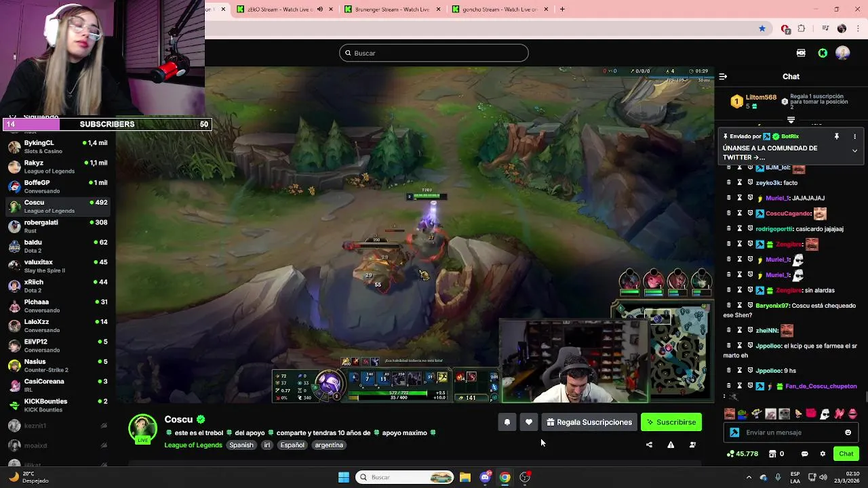Viewport: 868px width, 488px height.
Task: Click the share stream icon
Action: (649, 445)
